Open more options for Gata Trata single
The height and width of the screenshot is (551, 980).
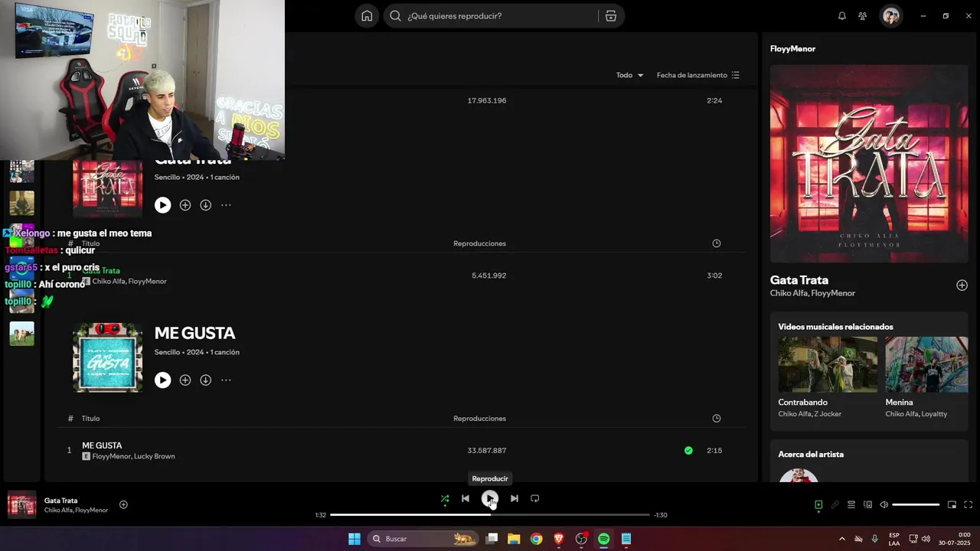click(226, 205)
